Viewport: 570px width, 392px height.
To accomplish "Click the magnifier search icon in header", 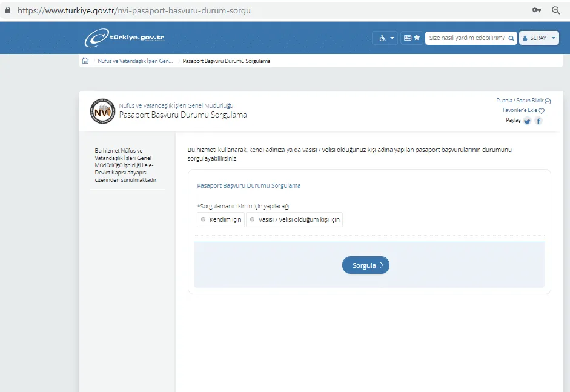I will pyautogui.click(x=511, y=38).
